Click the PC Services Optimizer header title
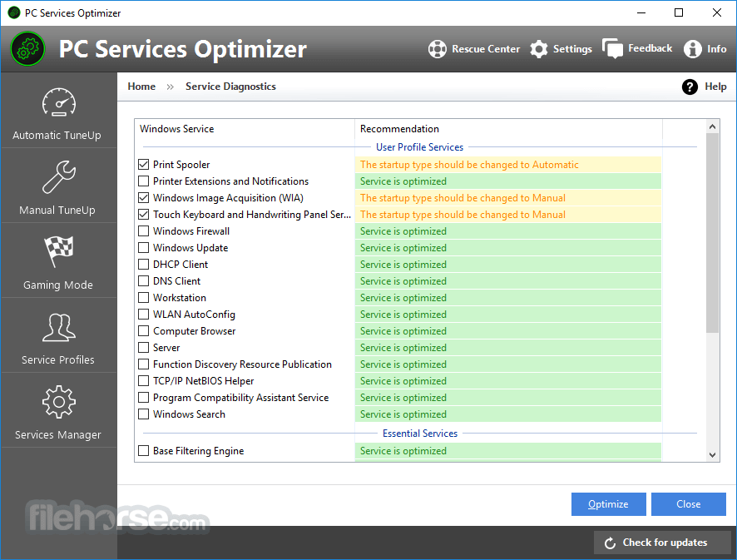 pyautogui.click(x=183, y=49)
